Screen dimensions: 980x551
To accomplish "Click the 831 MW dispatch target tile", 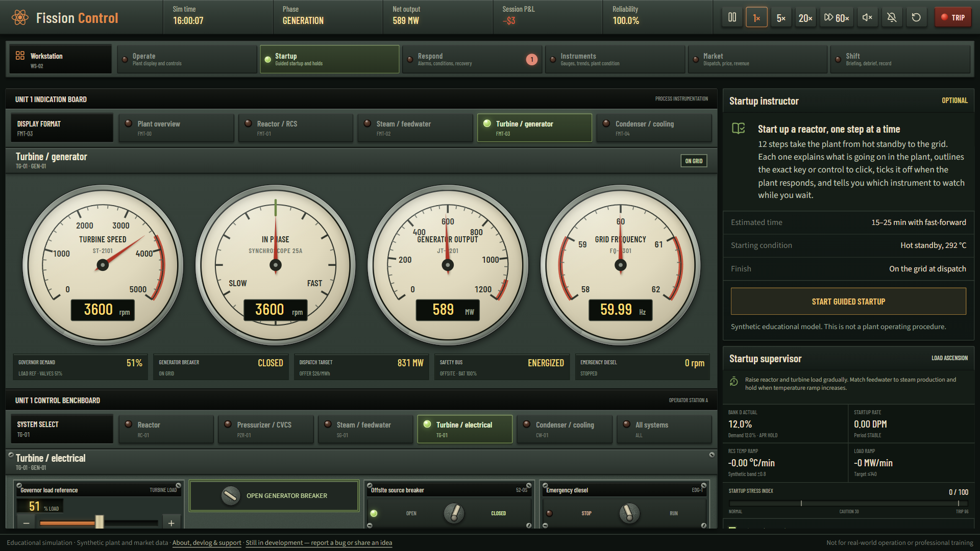I will [361, 367].
